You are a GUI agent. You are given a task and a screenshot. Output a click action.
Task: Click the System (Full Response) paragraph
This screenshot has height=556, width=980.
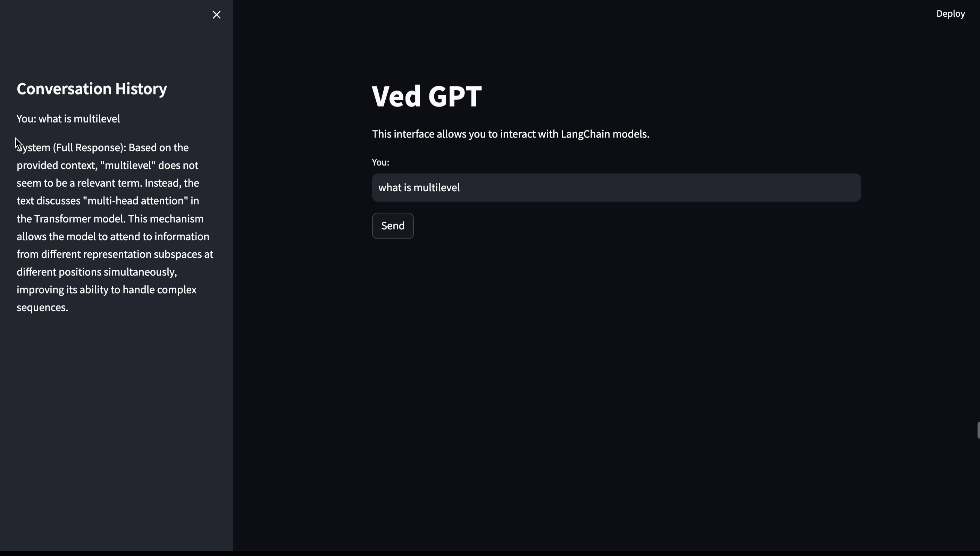tap(115, 227)
